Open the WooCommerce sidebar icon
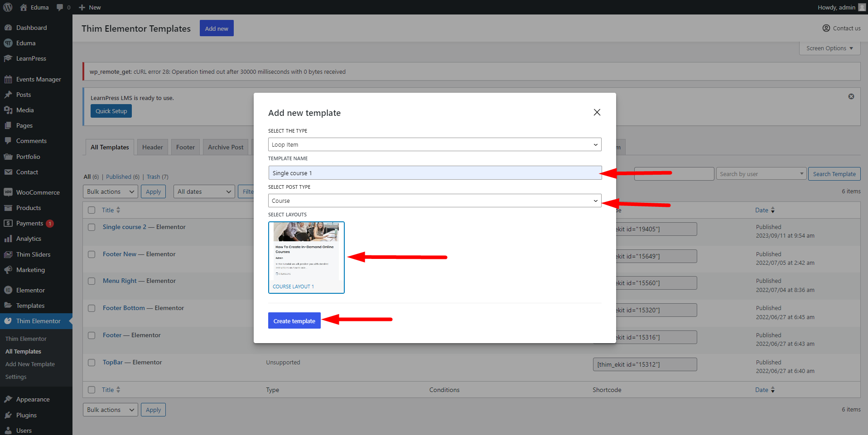Image resolution: width=868 pixels, height=435 pixels. click(8, 192)
